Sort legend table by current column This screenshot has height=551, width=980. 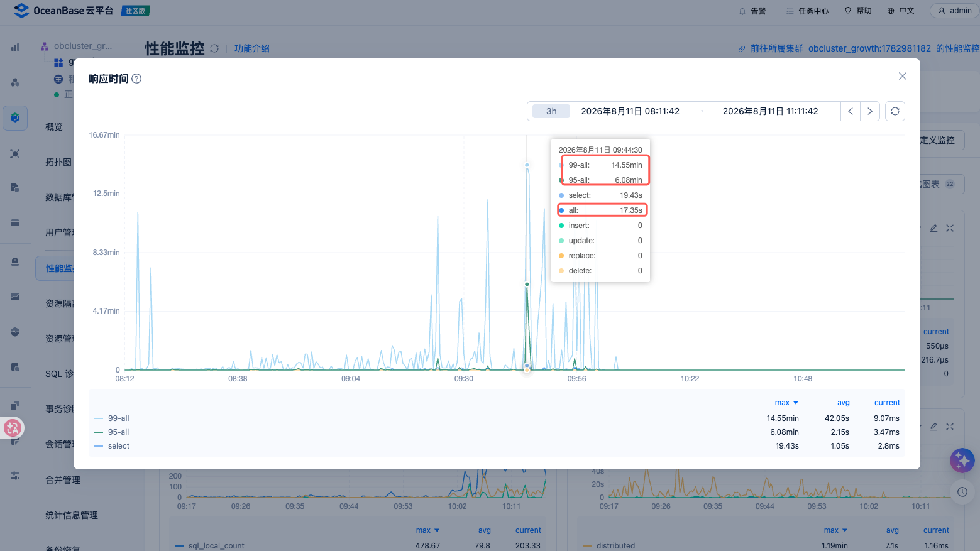click(887, 403)
